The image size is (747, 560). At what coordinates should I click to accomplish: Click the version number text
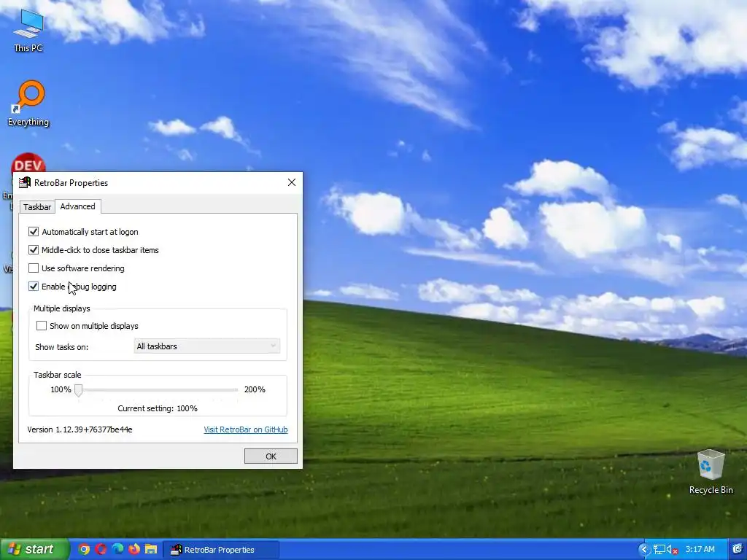click(x=80, y=429)
